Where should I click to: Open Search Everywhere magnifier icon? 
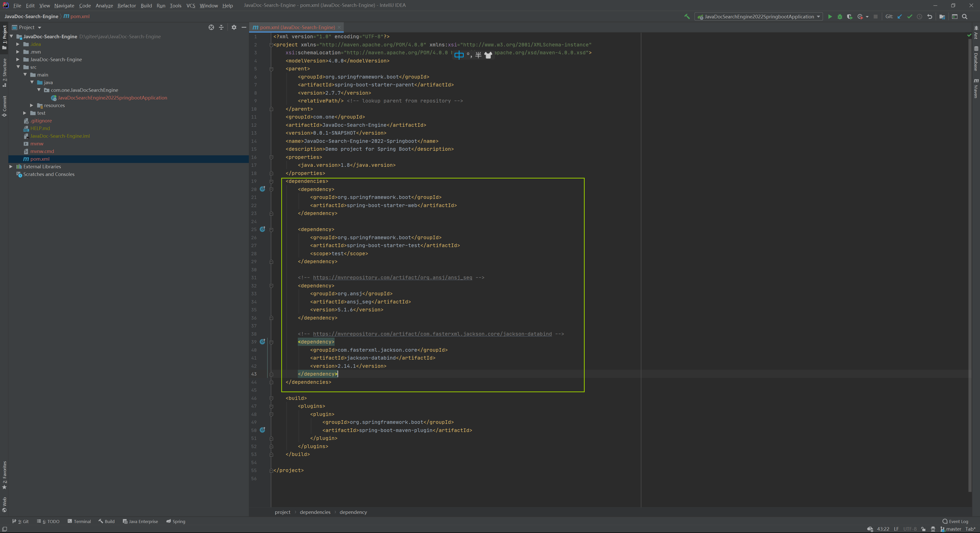[965, 17]
